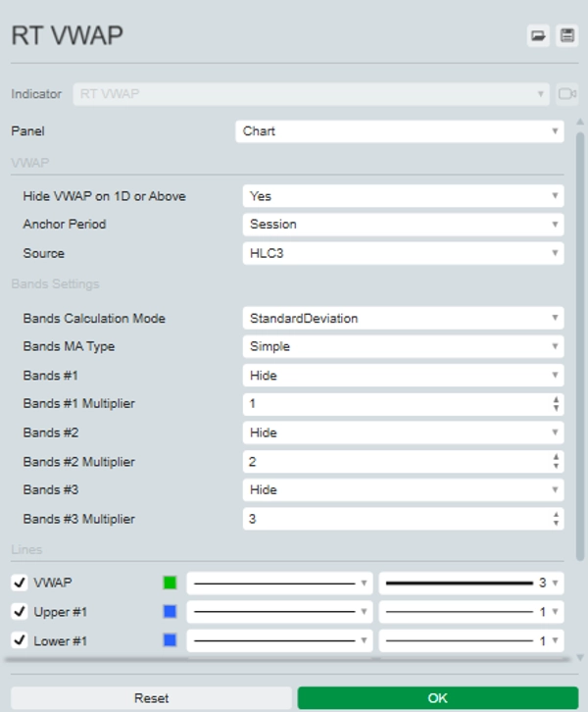Click the video camera icon beside Indicator

[x=567, y=94]
